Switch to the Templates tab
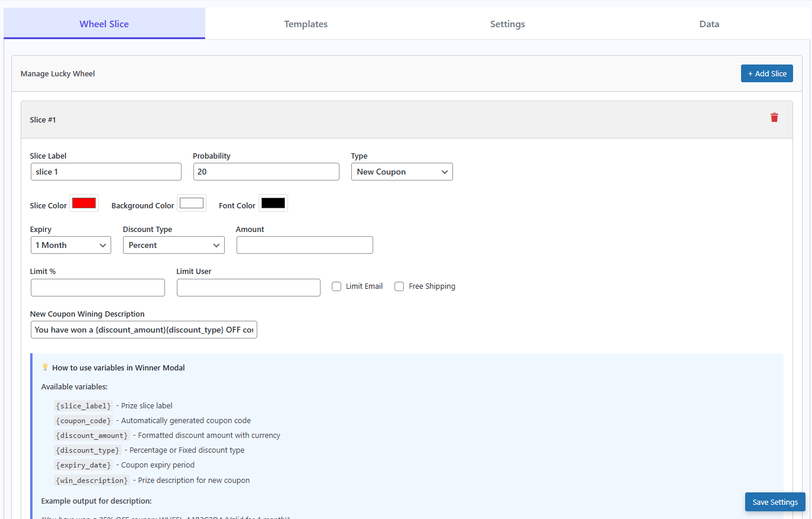 (x=306, y=24)
